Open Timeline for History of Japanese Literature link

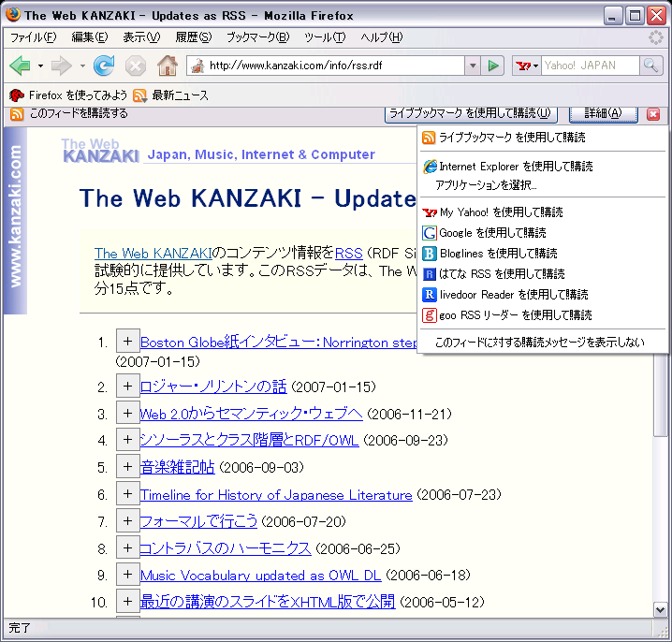(276, 495)
